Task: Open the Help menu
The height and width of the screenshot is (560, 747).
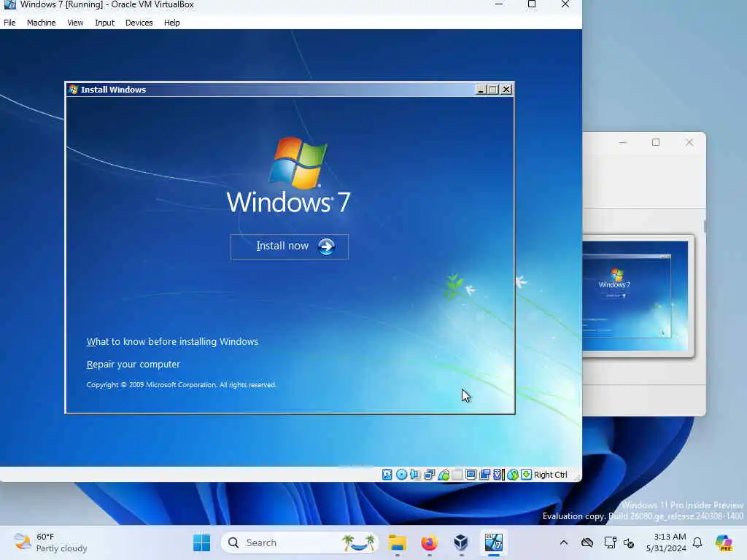Action: (171, 23)
